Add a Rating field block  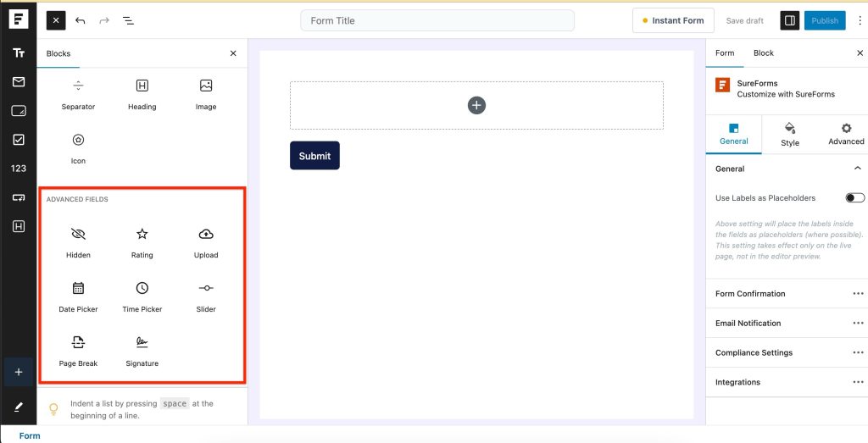(142, 241)
